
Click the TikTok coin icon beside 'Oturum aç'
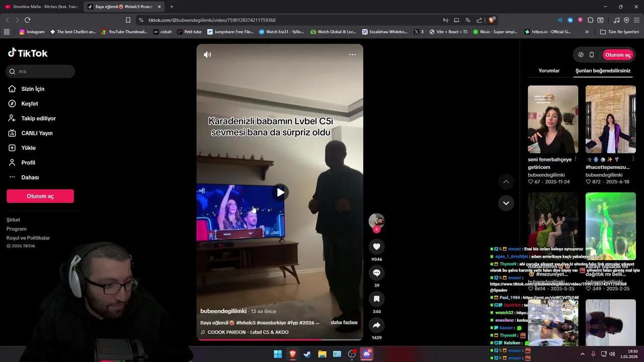pos(581,55)
